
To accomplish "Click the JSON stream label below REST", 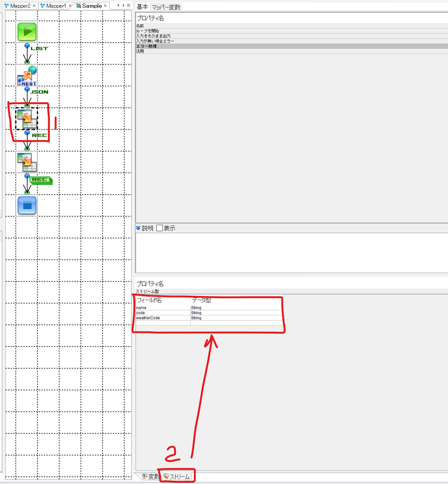I will 39,92.
